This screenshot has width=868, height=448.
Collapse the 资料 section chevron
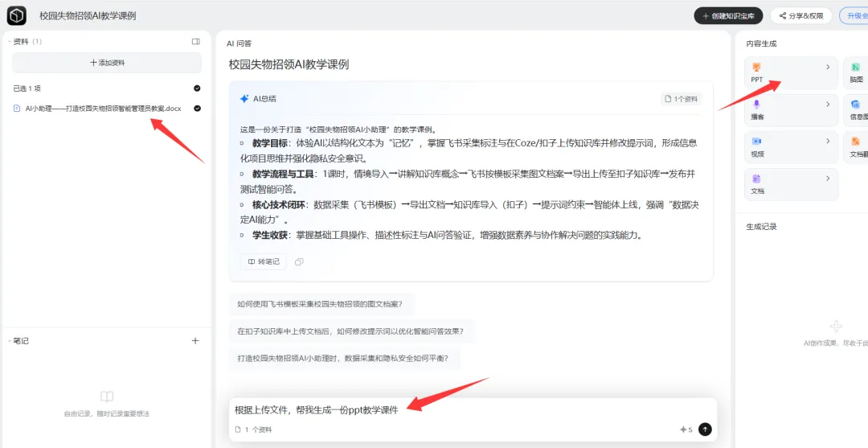(x=10, y=42)
